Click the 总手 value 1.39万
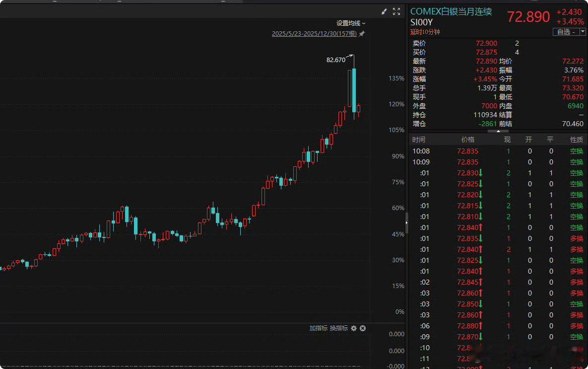588x369 pixels. tap(487, 88)
